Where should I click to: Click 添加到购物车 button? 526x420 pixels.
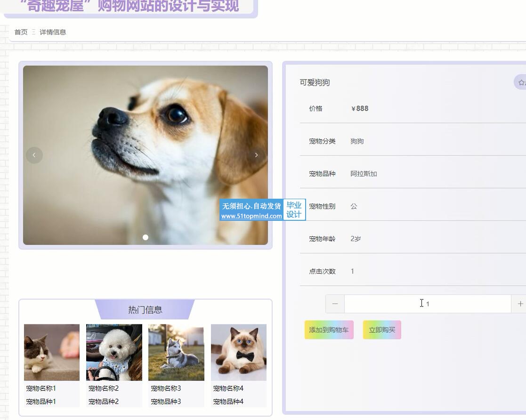tap(329, 330)
